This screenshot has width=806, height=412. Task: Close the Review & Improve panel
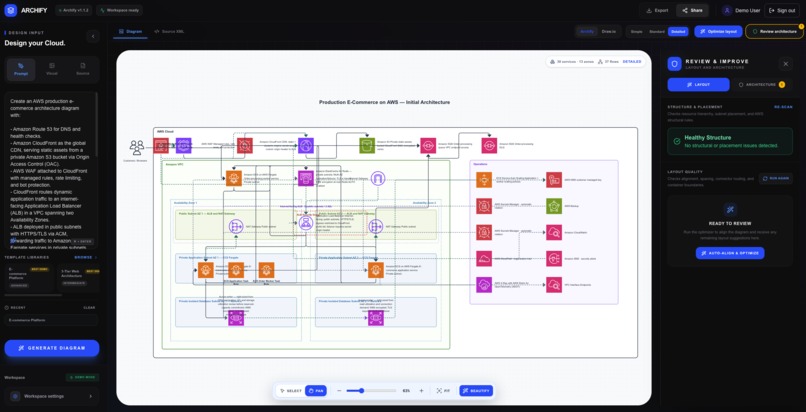click(x=785, y=64)
